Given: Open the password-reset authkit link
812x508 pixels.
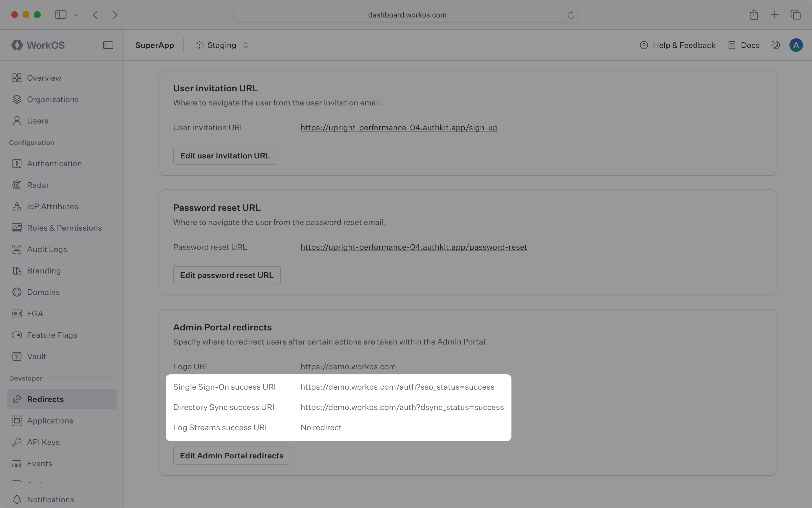Looking at the screenshot, I should [x=414, y=247].
